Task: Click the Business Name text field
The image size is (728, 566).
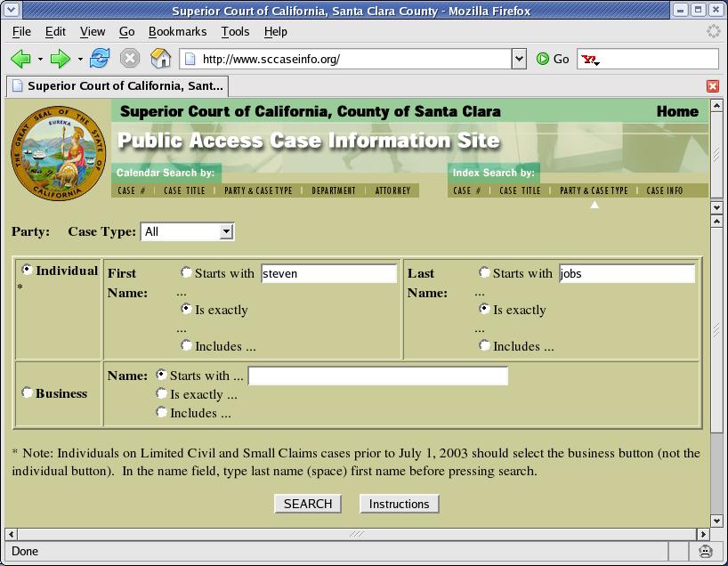Action: 377,376
